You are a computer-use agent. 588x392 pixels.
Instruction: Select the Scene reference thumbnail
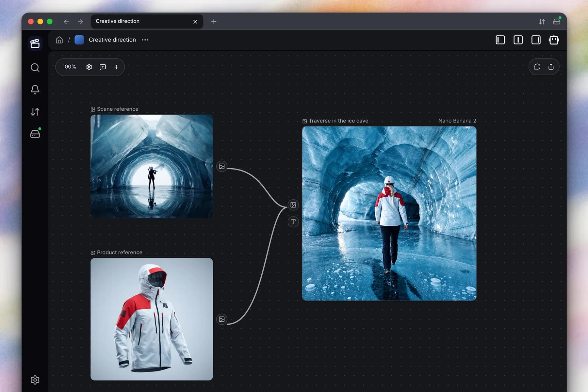click(152, 166)
